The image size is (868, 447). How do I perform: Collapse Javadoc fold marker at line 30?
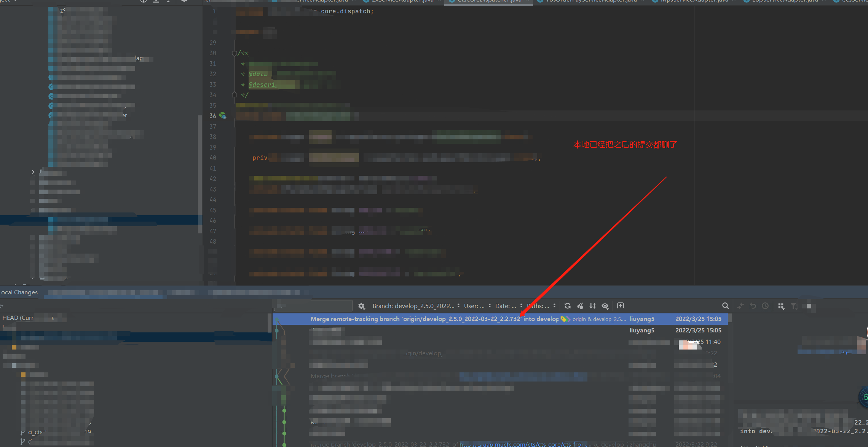click(234, 53)
